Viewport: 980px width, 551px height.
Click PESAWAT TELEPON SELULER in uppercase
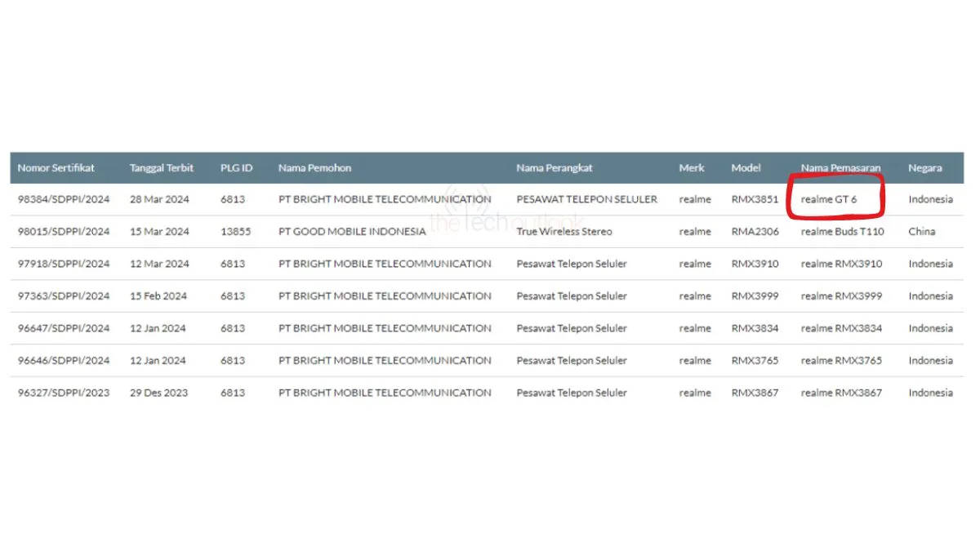tap(586, 199)
